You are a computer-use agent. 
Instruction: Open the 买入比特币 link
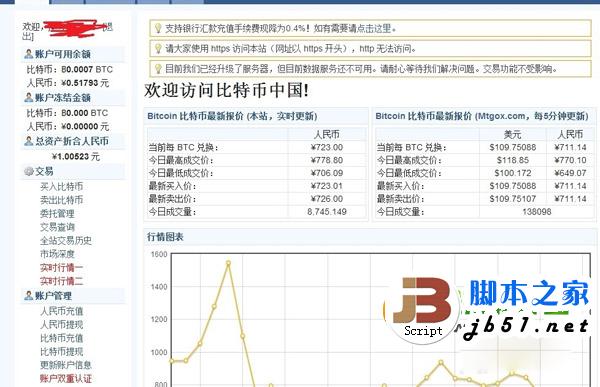[62, 186]
